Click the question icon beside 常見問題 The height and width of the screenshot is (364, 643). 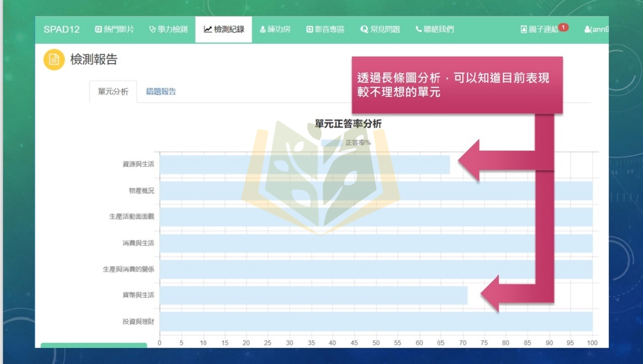tap(364, 30)
